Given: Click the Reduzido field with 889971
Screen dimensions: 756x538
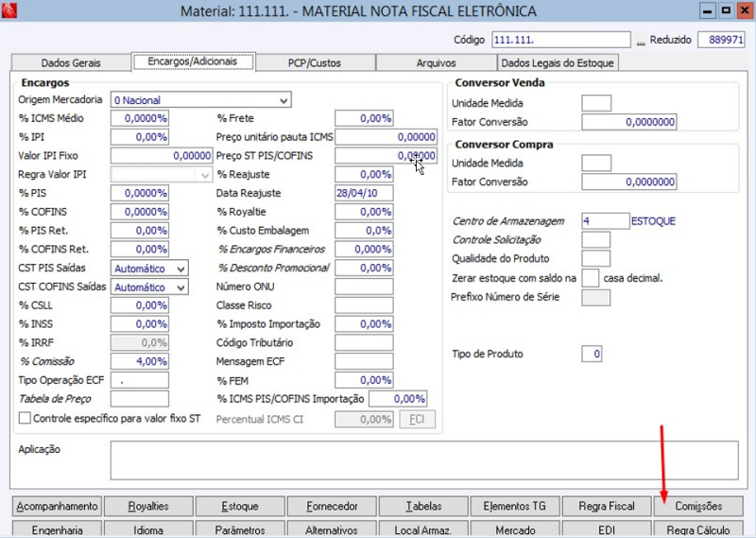Looking at the screenshot, I should [721, 40].
